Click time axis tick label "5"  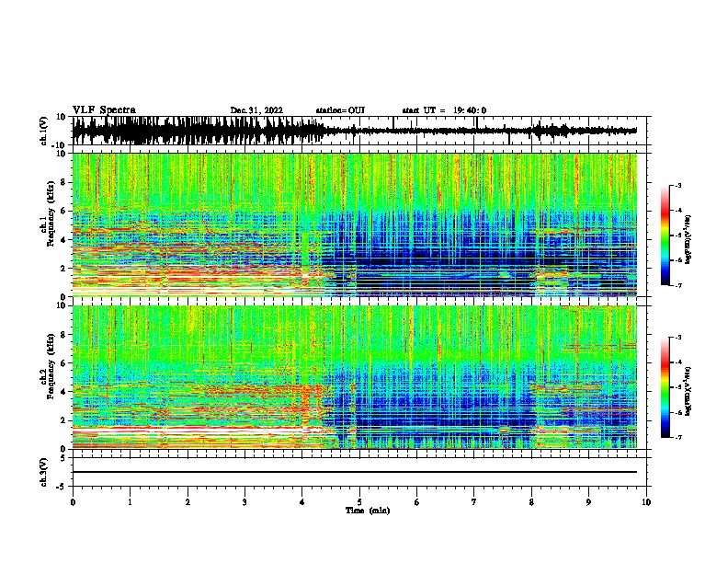[x=359, y=502]
